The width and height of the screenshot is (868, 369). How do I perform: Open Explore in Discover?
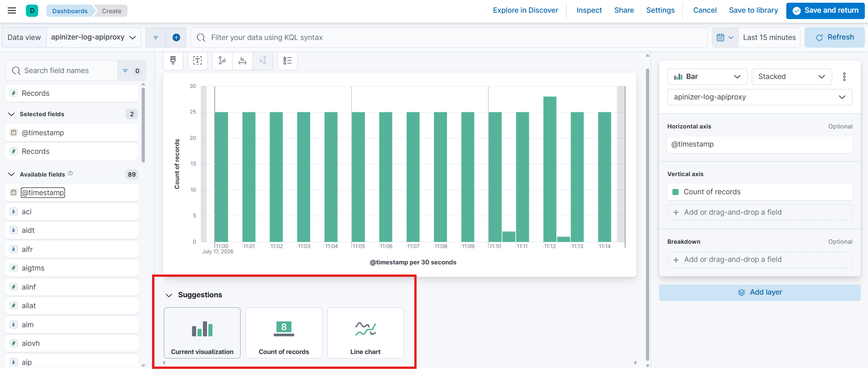[x=525, y=10]
